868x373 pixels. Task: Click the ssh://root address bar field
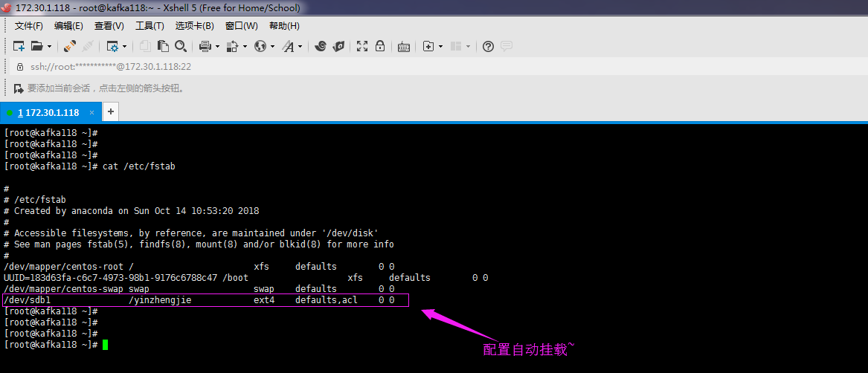pyautogui.click(x=111, y=66)
